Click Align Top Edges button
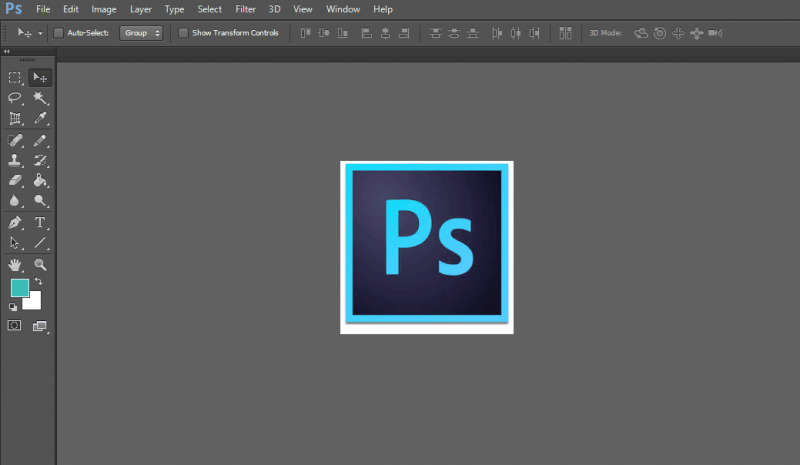 pos(305,33)
